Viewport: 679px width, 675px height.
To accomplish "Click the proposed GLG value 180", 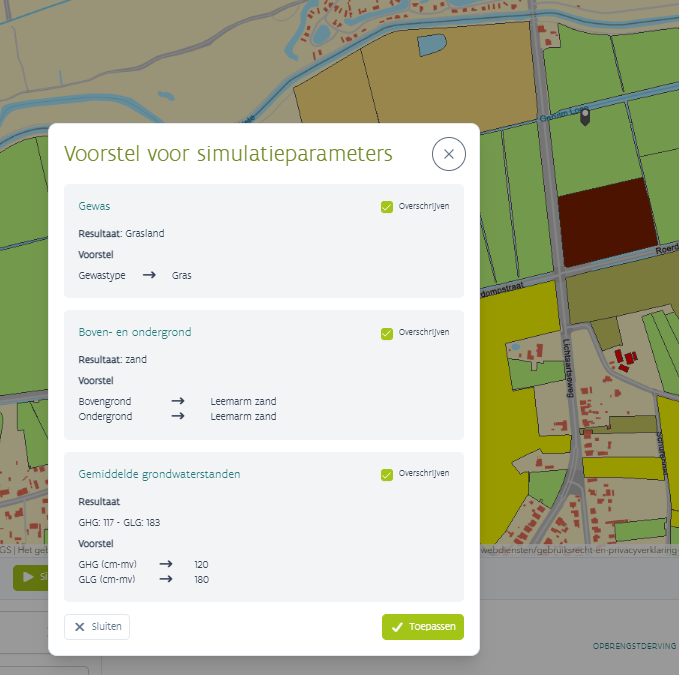I will [x=201, y=580].
